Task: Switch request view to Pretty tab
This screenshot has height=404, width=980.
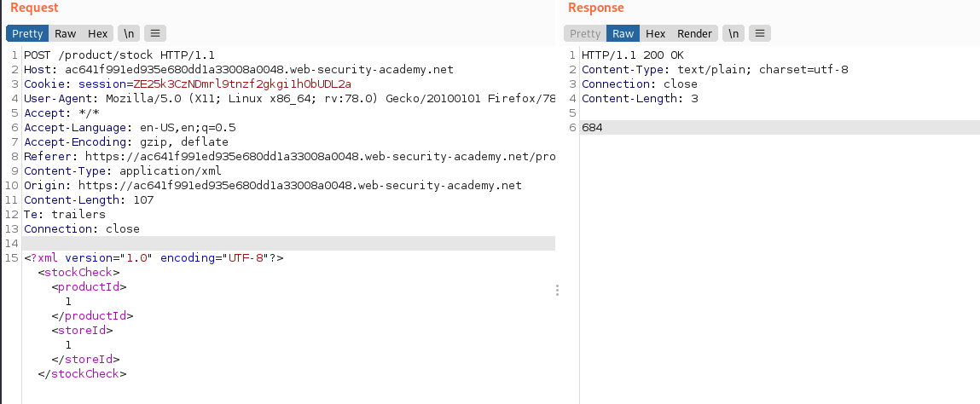Action: coord(27,34)
